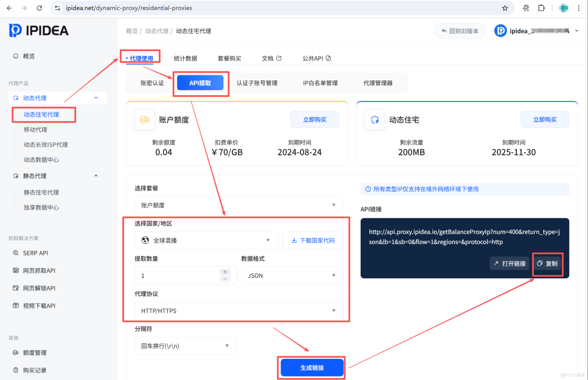The height and width of the screenshot is (380, 588).
Task: Collapse the 动态代理 section
Action: (x=97, y=98)
